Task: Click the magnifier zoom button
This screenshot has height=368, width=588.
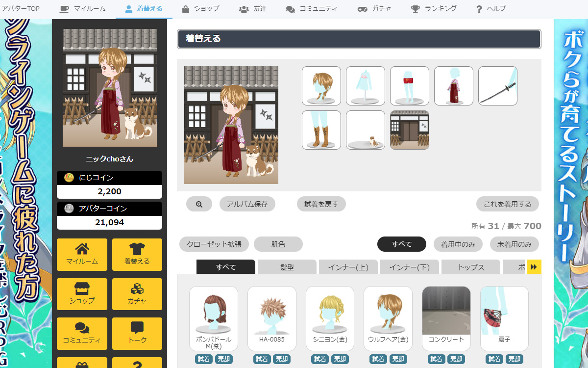Action: click(x=199, y=204)
